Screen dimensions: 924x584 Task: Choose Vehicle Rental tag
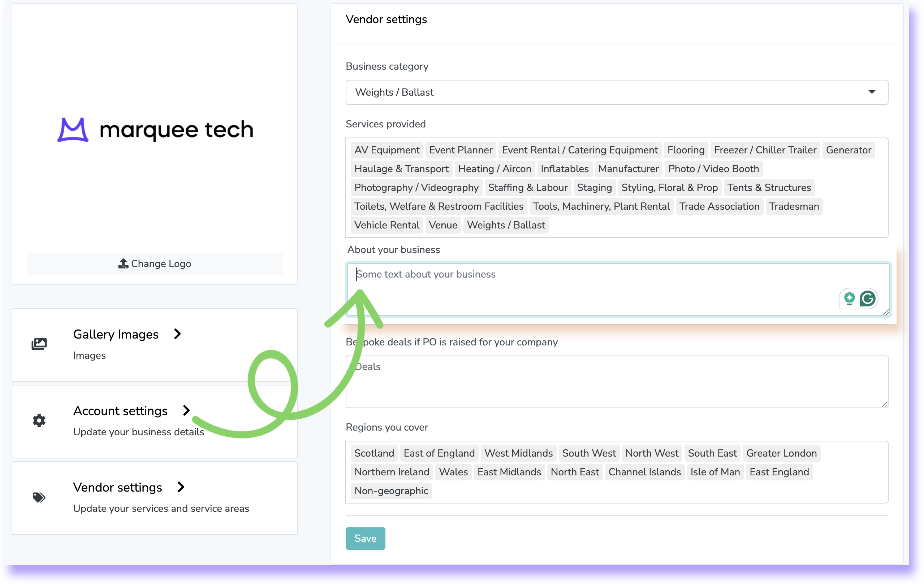387,225
